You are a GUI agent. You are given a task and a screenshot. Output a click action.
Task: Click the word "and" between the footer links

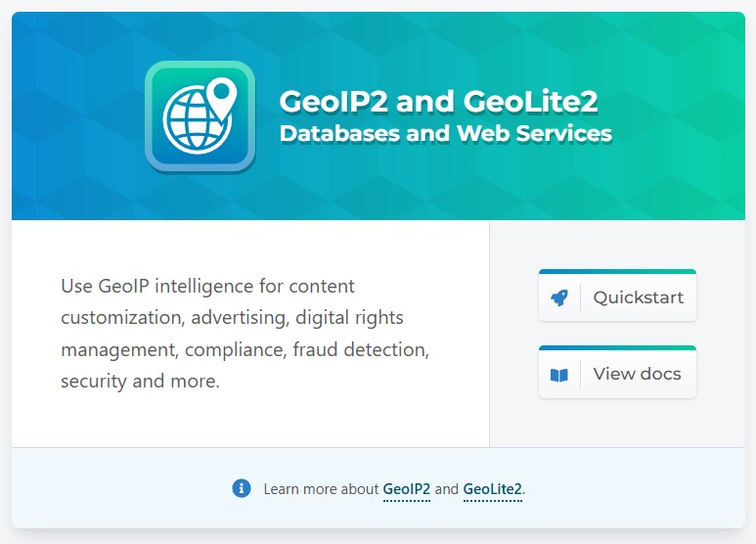pyautogui.click(x=447, y=488)
